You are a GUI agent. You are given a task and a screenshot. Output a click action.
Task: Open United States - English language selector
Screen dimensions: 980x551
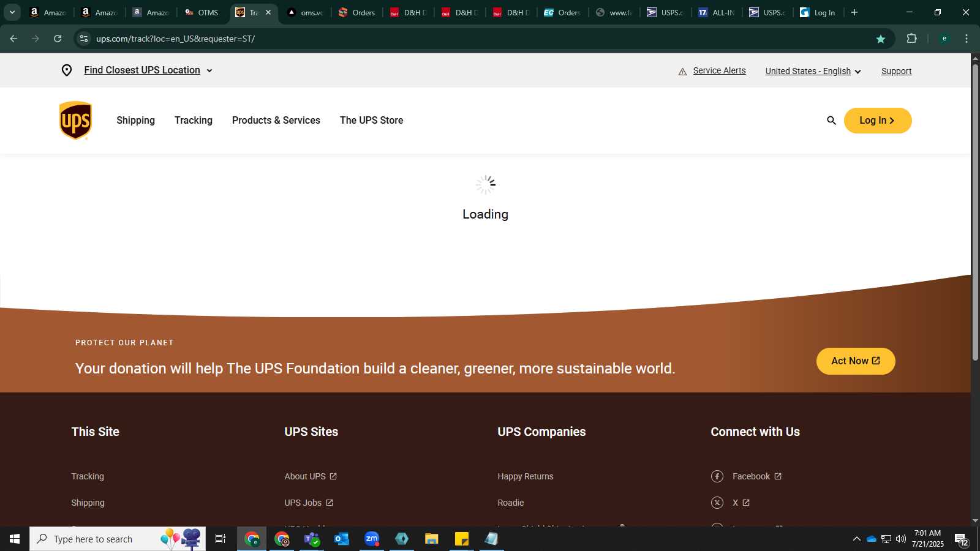pyautogui.click(x=813, y=72)
